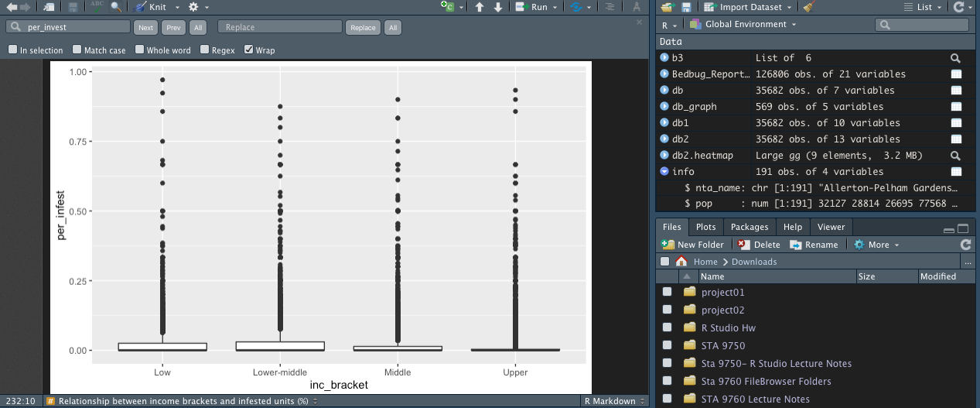Create a New Folder in Files
980x408 pixels.
(x=693, y=245)
